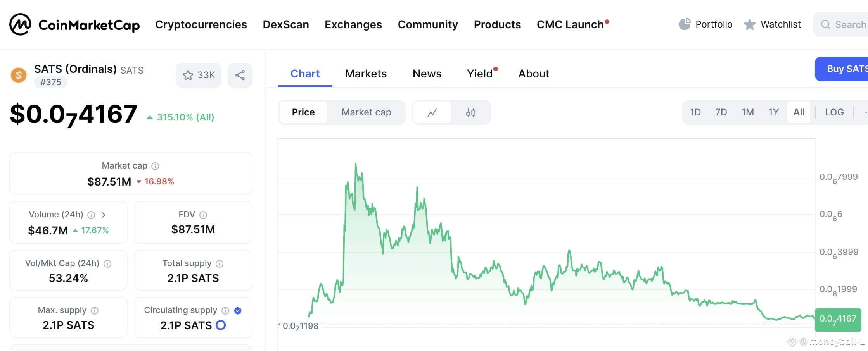Viewport: 868px width, 351px height.
Task: Toggle LOG scale
Action: click(834, 112)
